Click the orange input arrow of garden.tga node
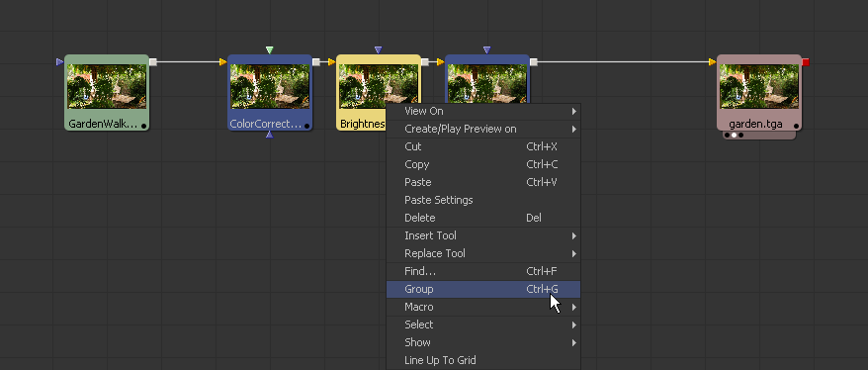Screen dimensions: 868x370 (713, 62)
